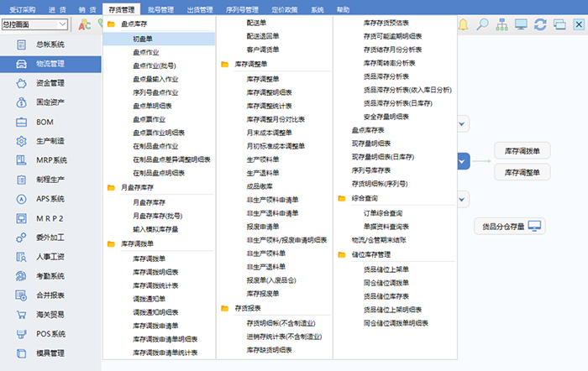Open the 序列号管理 menu tab
This screenshot has height=371, width=588.
click(x=240, y=9)
